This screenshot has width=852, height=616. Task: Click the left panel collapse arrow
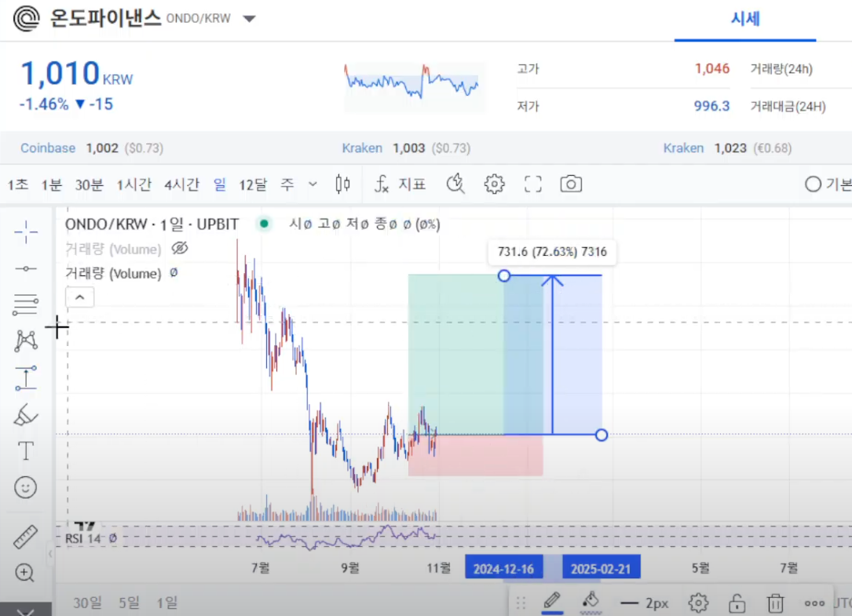click(x=50, y=554)
